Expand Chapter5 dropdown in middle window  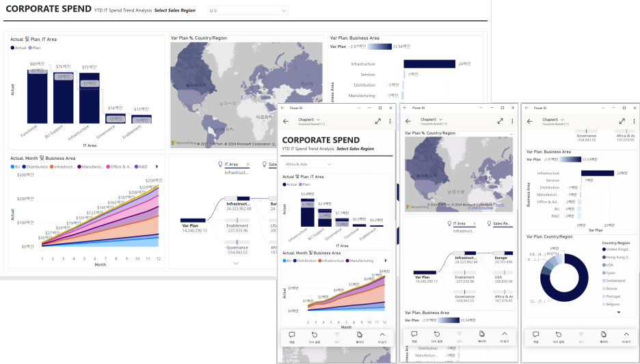[440, 120]
